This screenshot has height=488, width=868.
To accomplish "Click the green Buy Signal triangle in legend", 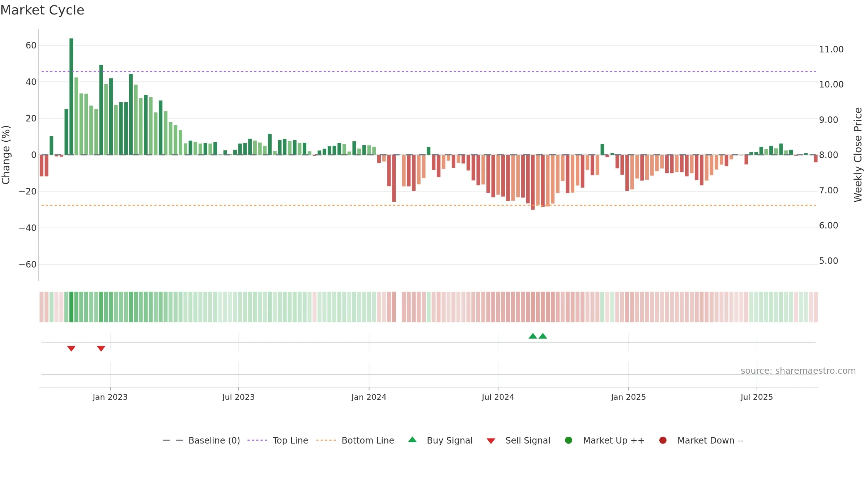I will 412,440.
